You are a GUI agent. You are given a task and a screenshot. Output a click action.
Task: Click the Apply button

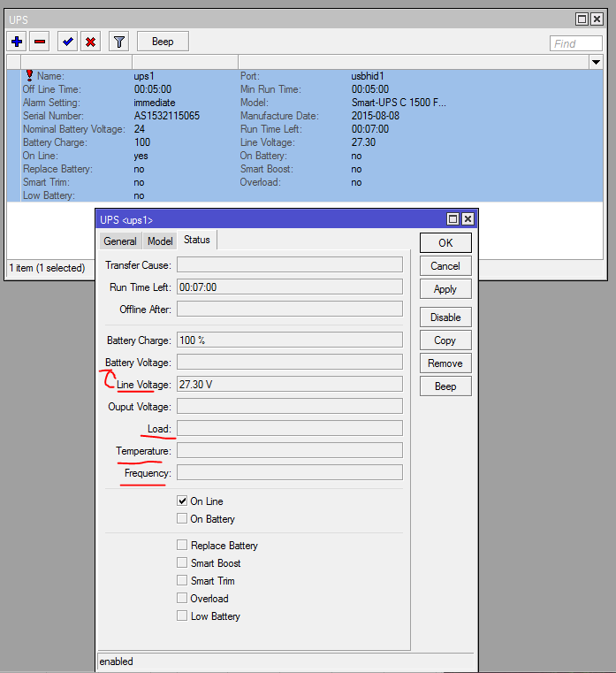pyautogui.click(x=445, y=289)
